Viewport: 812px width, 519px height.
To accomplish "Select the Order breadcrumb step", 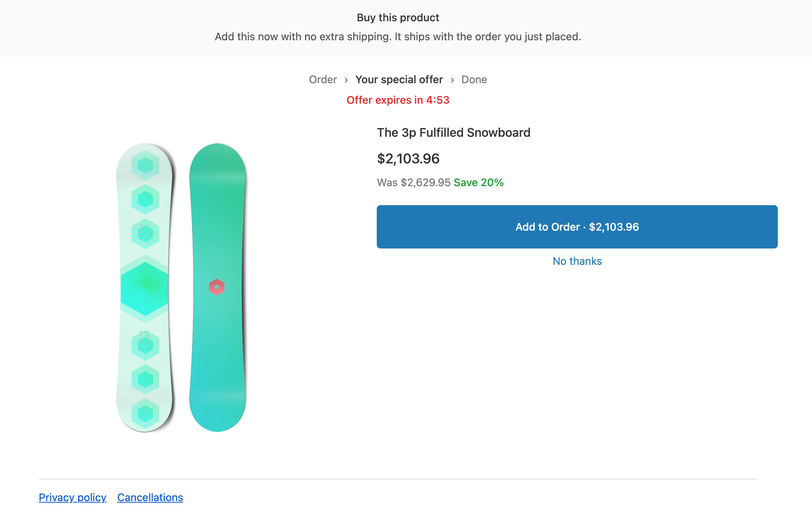I will coord(323,80).
